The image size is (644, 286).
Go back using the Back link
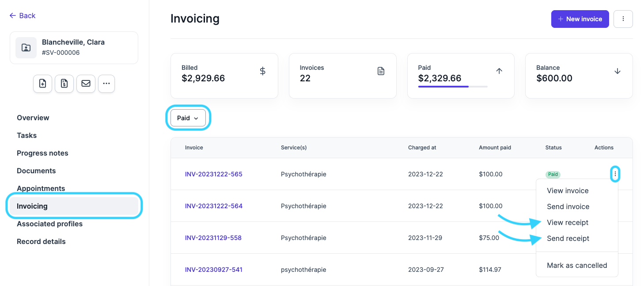[23, 15]
